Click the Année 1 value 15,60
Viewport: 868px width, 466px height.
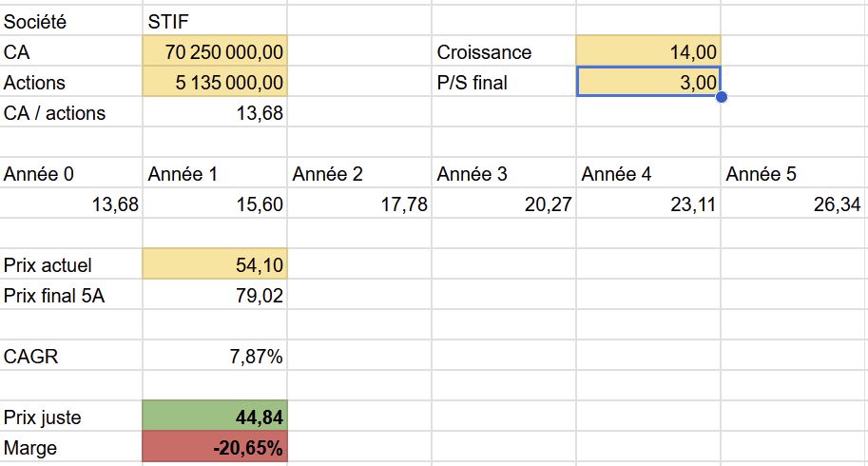pos(215,204)
